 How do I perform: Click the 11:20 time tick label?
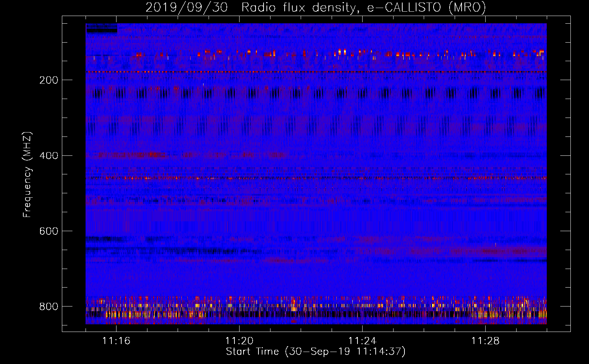coord(239,341)
